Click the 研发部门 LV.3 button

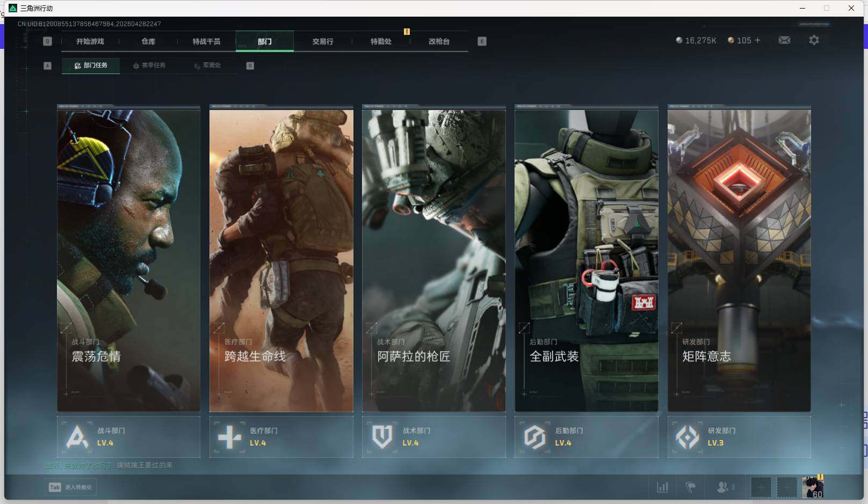coord(739,437)
